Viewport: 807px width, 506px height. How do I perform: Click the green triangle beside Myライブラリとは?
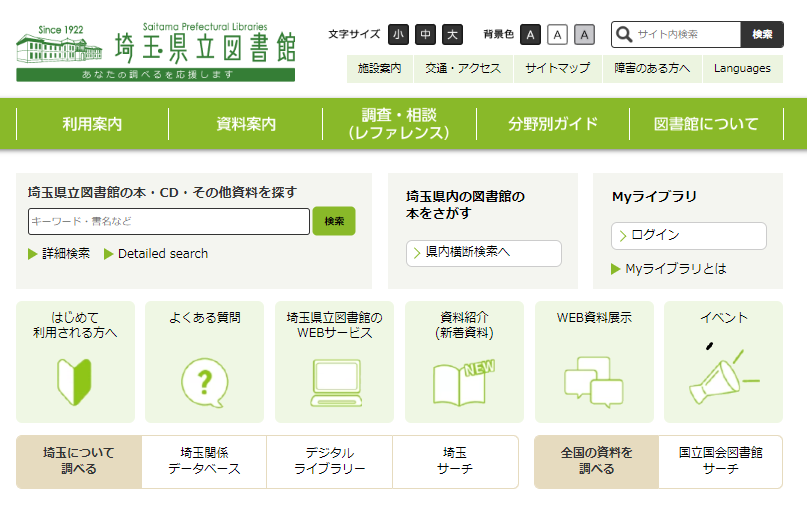[x=615, y=269]
